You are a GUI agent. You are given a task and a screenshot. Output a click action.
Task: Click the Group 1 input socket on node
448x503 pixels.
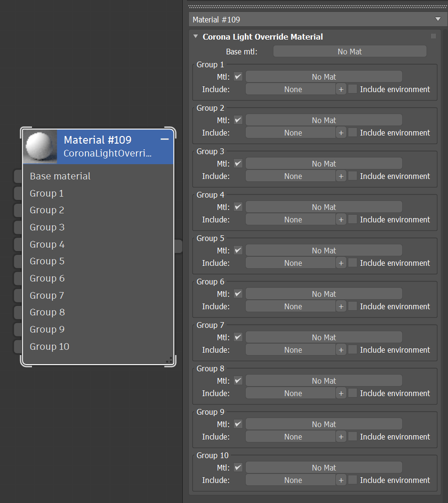tap(18, 193)
